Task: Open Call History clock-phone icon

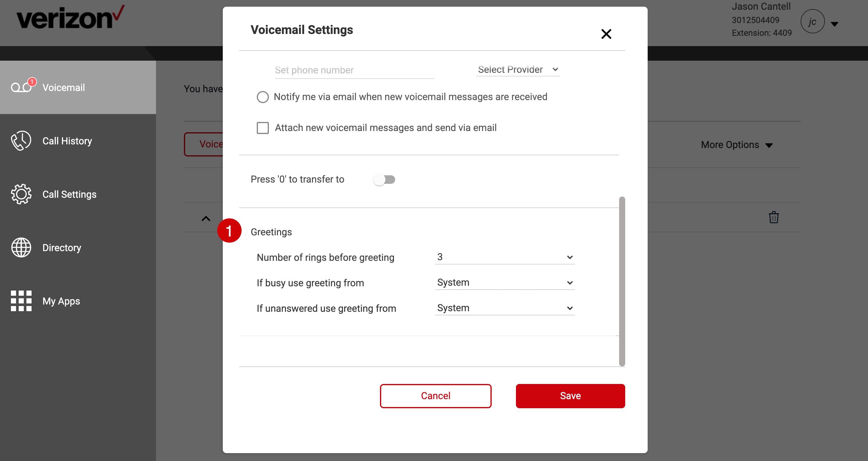Action: pos(21,141)
